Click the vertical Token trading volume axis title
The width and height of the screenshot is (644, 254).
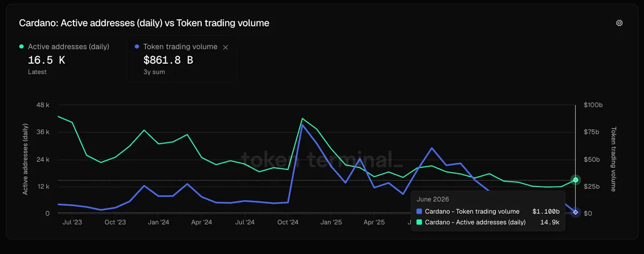pyautogui.click(x=613, y=159)
